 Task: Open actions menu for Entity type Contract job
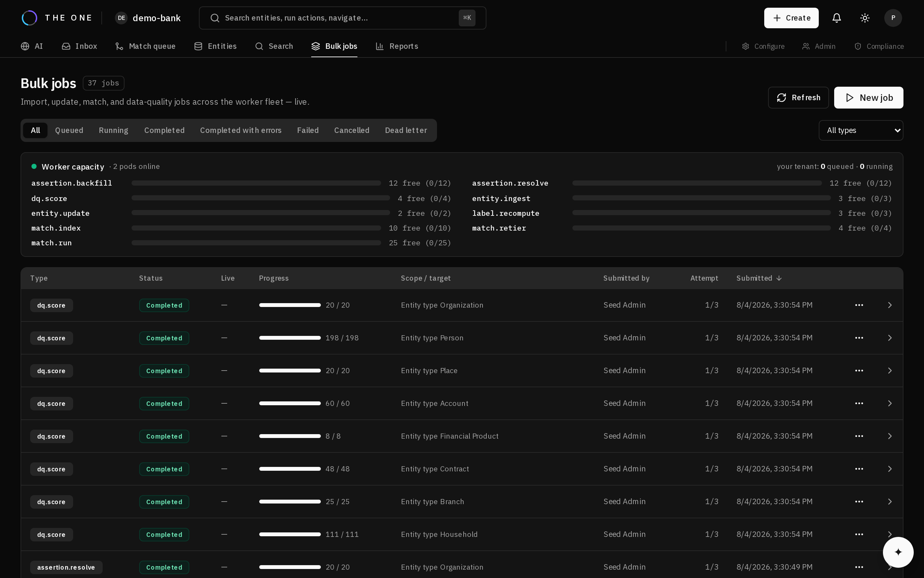[x=859, y=469]
